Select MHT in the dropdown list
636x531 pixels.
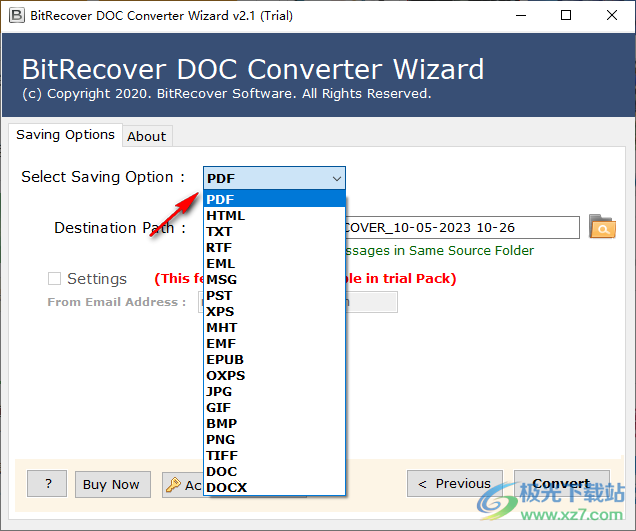(x=275, y=327)
